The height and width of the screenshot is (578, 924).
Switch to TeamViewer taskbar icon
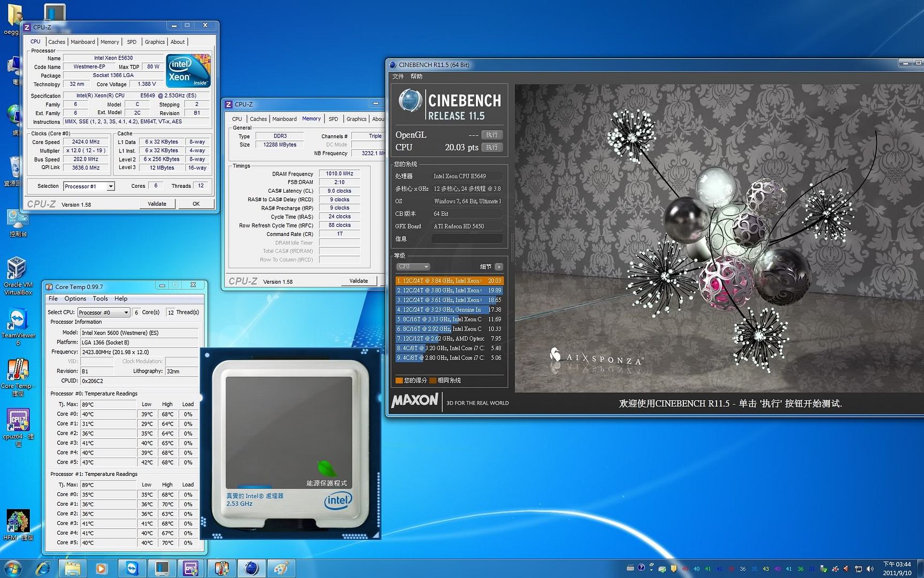tap(132, 568)
